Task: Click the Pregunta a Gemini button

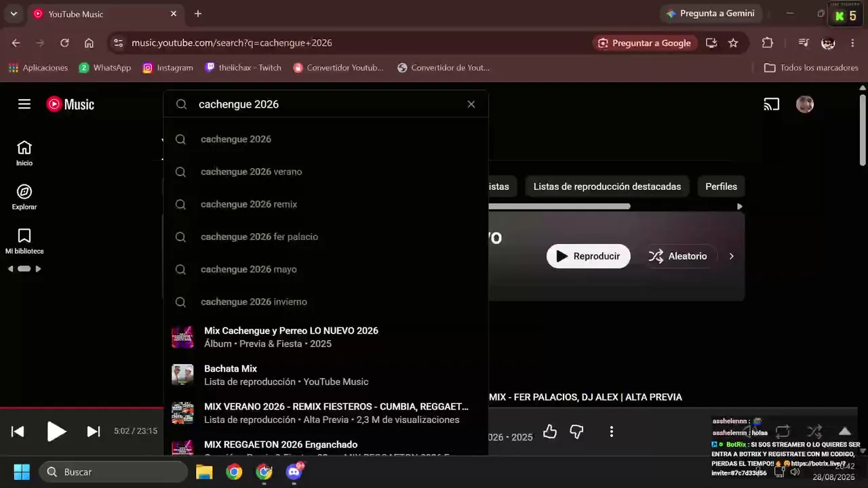Action: [x=711, y=14]
